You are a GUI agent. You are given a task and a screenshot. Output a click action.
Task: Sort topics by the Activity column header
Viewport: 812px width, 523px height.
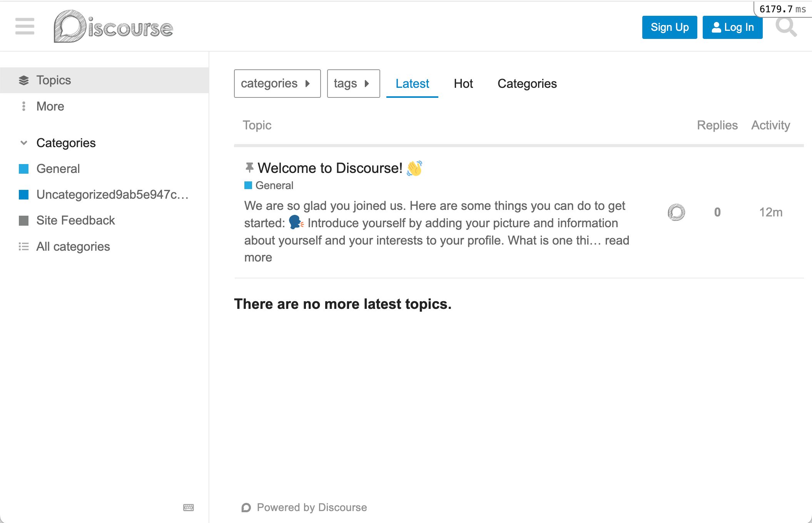click(770, 125)
